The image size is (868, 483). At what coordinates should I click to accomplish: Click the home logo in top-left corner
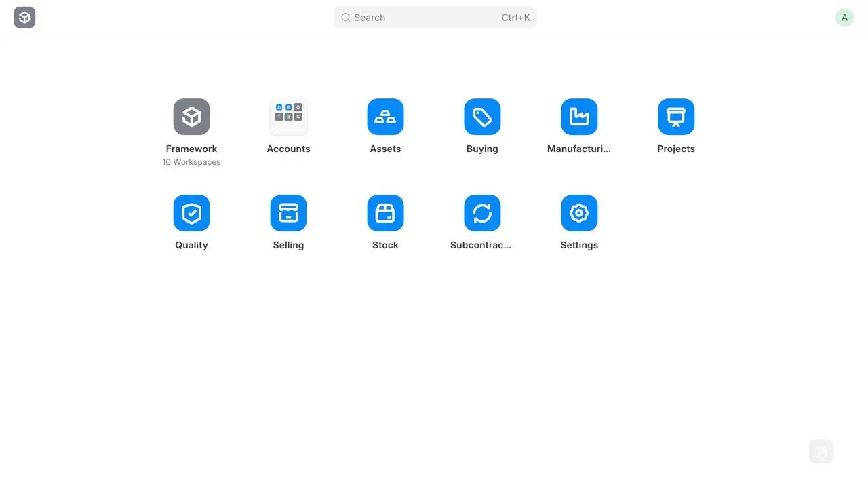tap(24, 18)
